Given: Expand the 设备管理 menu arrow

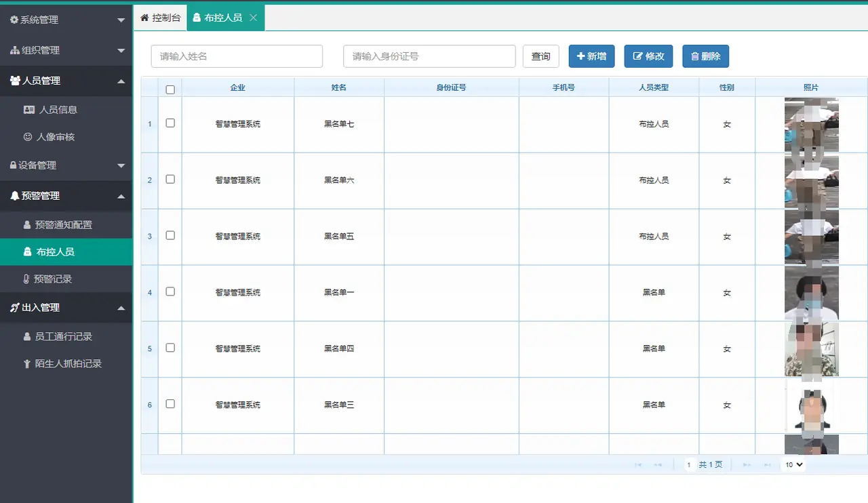Looking at the screenshot, I should tap(121, 166).
